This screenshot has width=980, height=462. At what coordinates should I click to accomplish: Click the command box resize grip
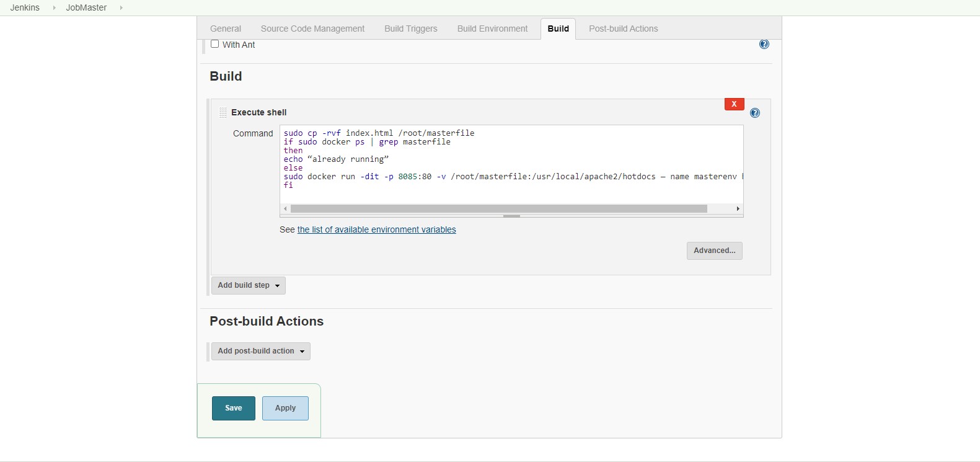pos(511,216)
